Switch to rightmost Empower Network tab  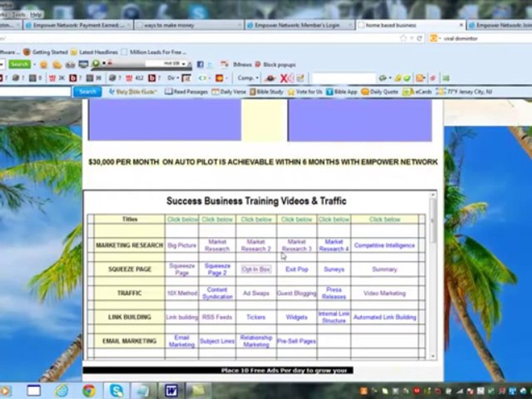(x=499, y=25)
